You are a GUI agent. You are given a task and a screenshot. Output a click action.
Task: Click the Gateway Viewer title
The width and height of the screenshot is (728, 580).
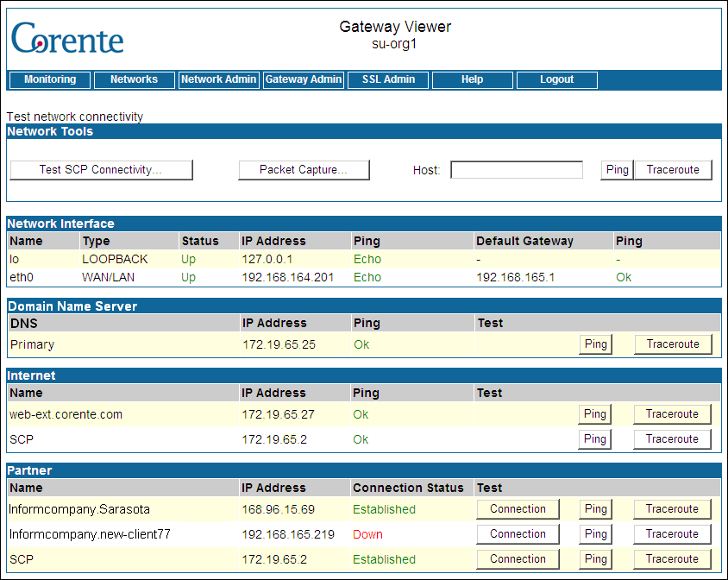point(395,27)
